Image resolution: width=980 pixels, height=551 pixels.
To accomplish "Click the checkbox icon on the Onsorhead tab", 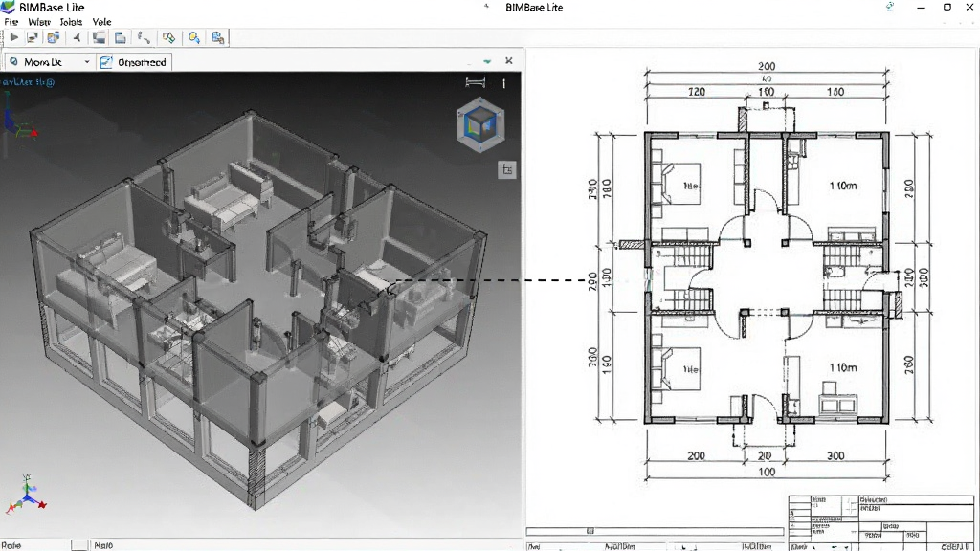I will point(106,62).
